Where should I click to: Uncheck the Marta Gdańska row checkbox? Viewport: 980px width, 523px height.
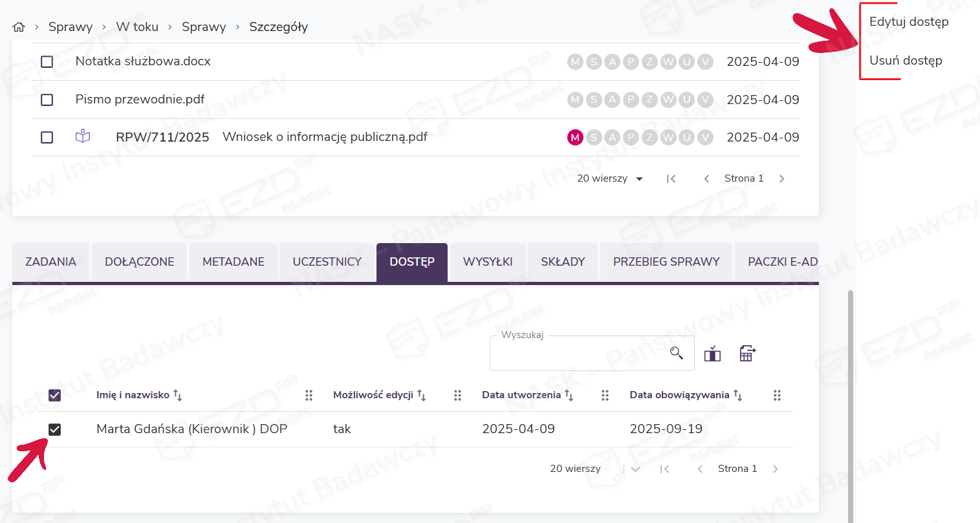point(55,429)
